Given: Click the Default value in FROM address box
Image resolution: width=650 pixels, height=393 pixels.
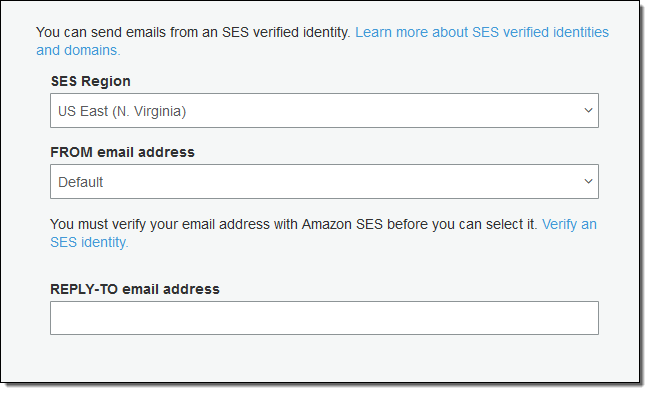Looking at the screenshot, I should coord(80,182).
